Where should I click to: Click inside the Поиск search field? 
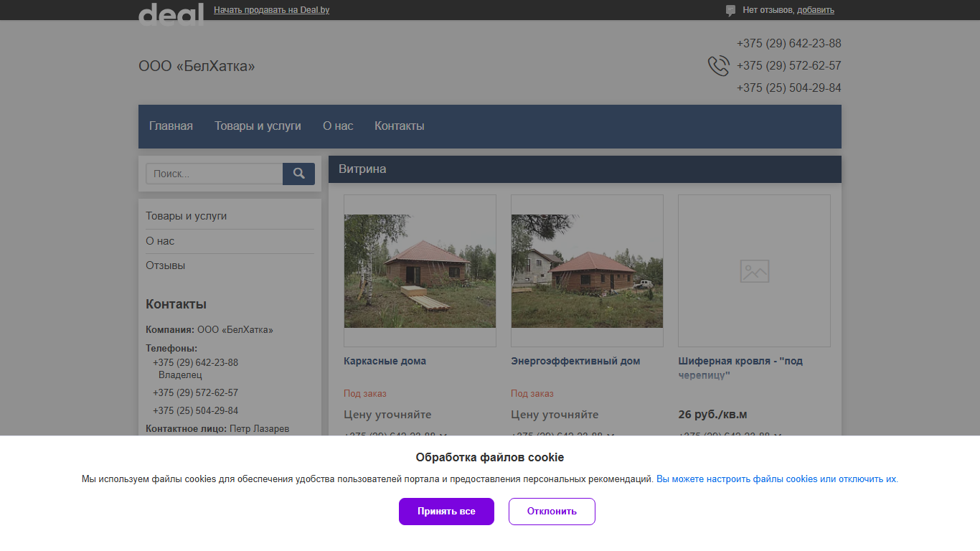click(x=214, y=174)
